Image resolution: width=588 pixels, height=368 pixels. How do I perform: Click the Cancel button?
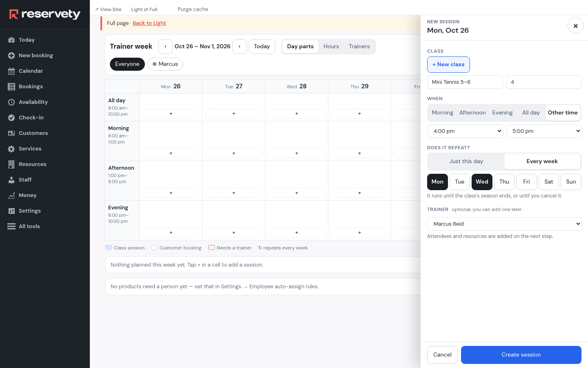(x=442, y=355)
